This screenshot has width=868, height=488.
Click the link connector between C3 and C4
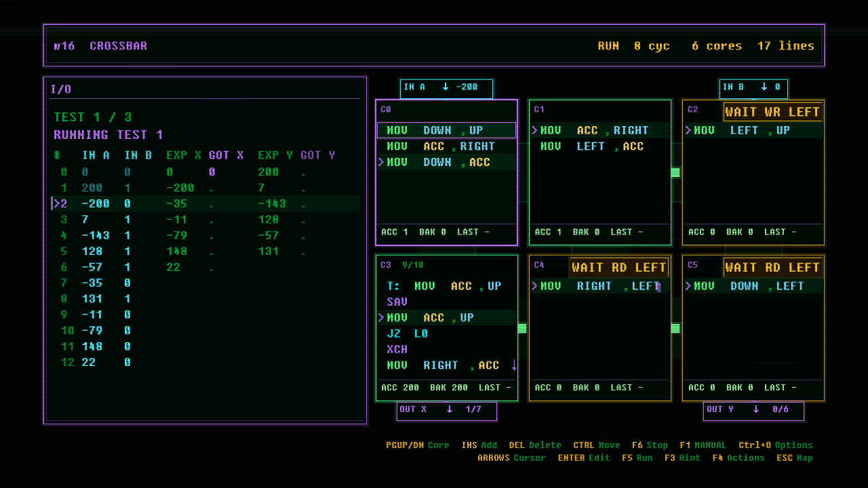tap(522, 328)
